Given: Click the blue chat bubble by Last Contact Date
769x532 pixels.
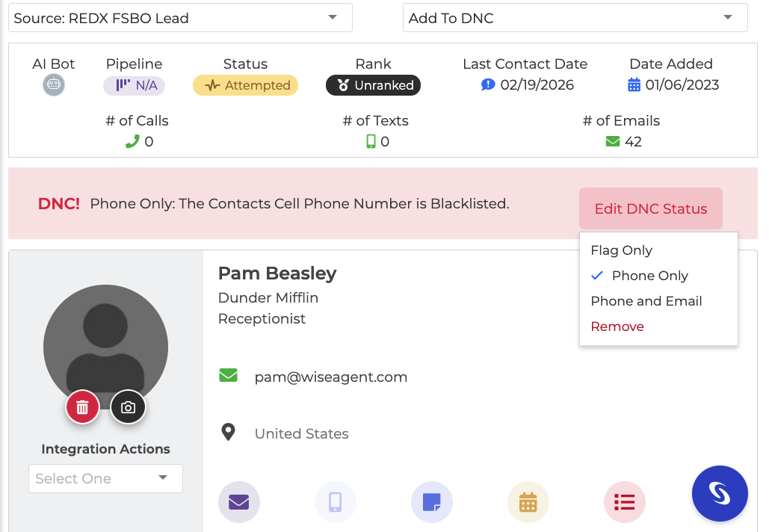Looking at the screenshot, I should click(x=488, y=85).
